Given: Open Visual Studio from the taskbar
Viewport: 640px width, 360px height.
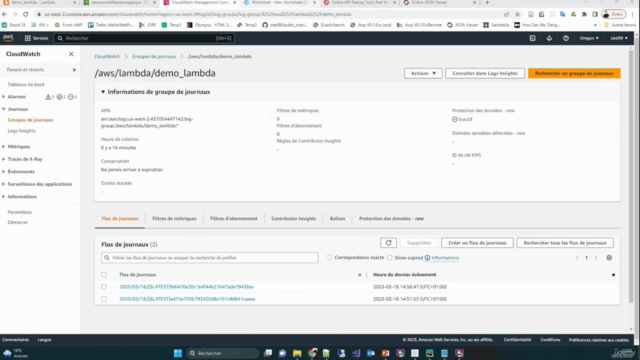Looking at the screenshot, I should tap(356, 353).
